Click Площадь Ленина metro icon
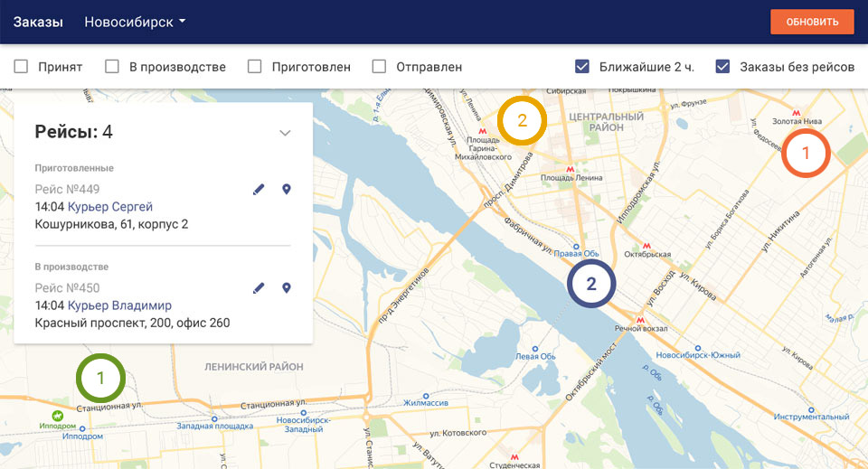The height and width of the screenshot is (469, 868). [571, 169]
